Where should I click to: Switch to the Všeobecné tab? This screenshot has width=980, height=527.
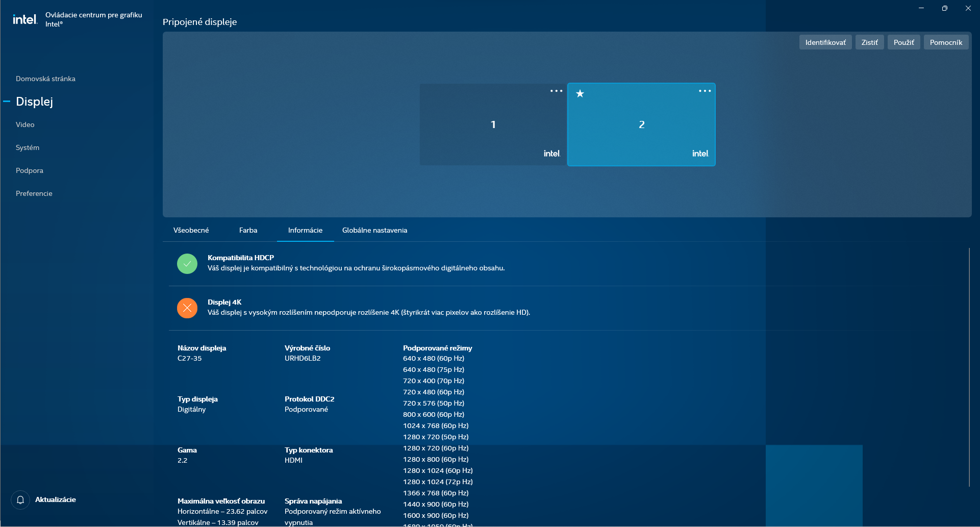[191, 230]
